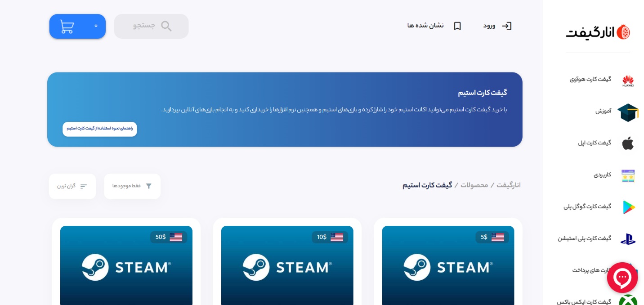Click the PlayStation logo in the sidebar
The height and width of the screenshot is (305, 644).
(628, 239)
